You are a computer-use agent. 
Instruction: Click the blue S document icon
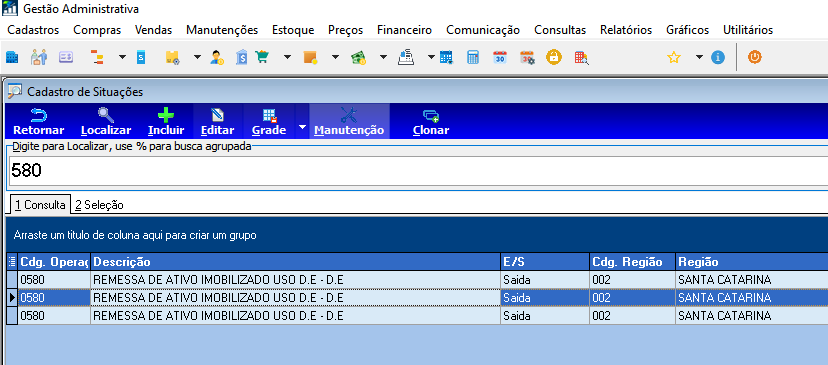click(x=140, y=57)
